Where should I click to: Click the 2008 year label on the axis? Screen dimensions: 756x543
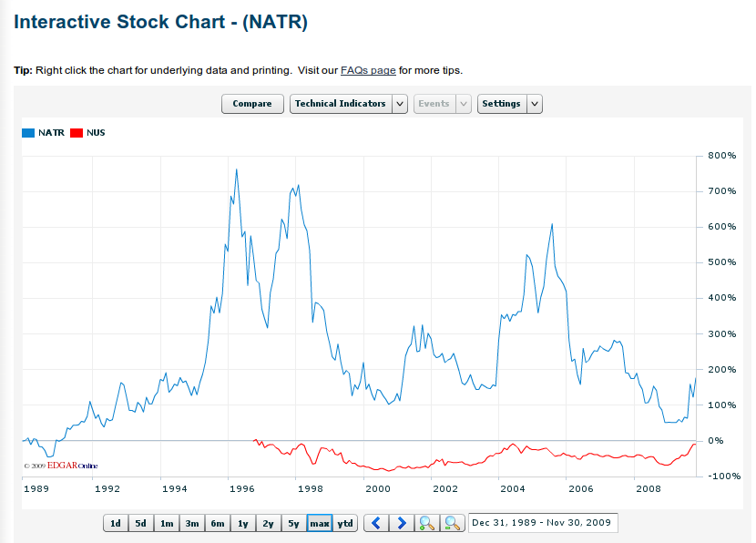pyautogui.click(x=648, y=489)
